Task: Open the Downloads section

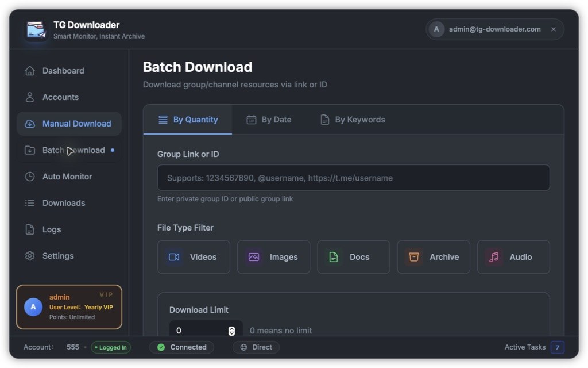Action: pos(69,203)
